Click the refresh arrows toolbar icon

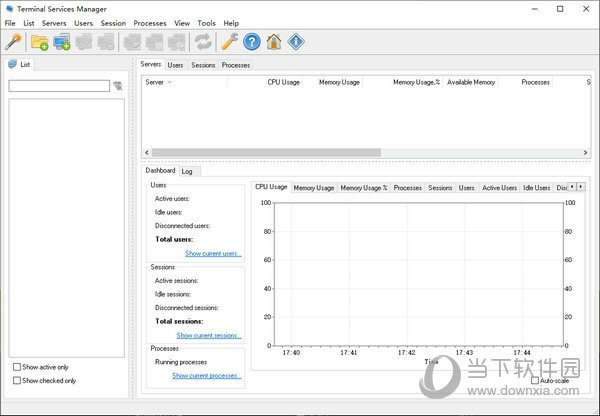[203, 42]
